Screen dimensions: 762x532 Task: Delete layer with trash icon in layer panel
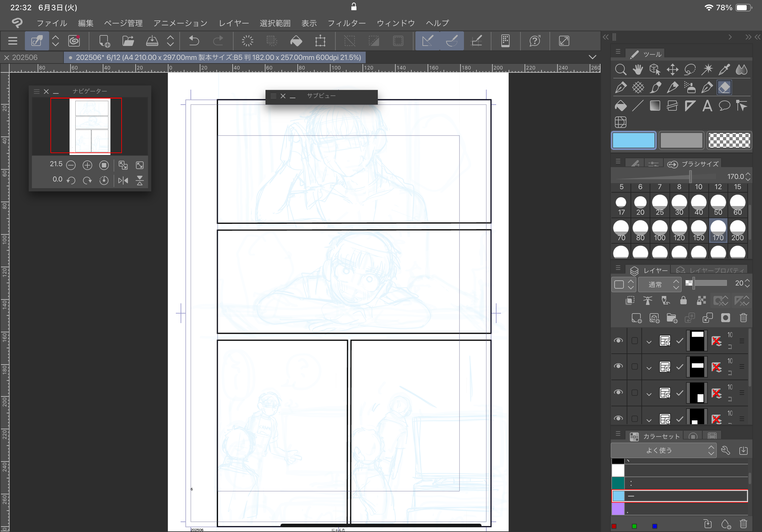[743, 318]
